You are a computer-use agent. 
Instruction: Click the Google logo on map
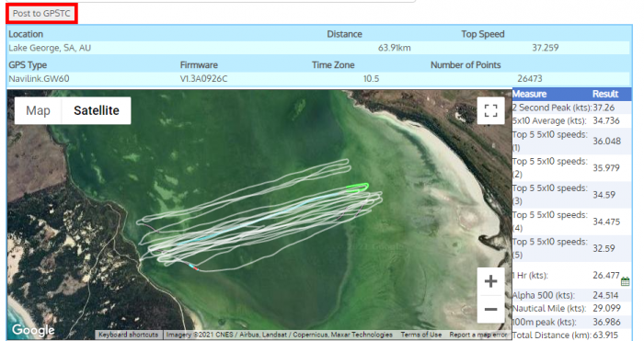33,330
